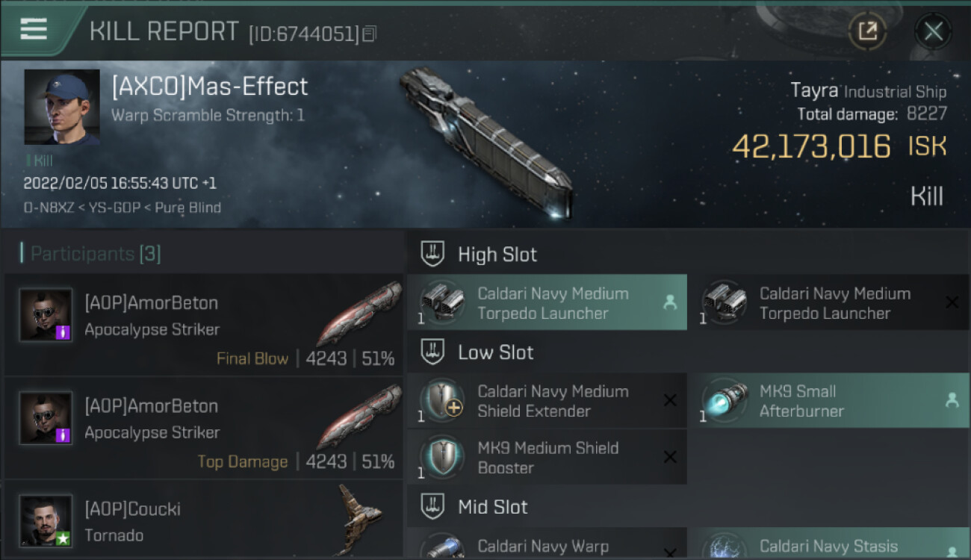Open the Participants [3] header

91,254
